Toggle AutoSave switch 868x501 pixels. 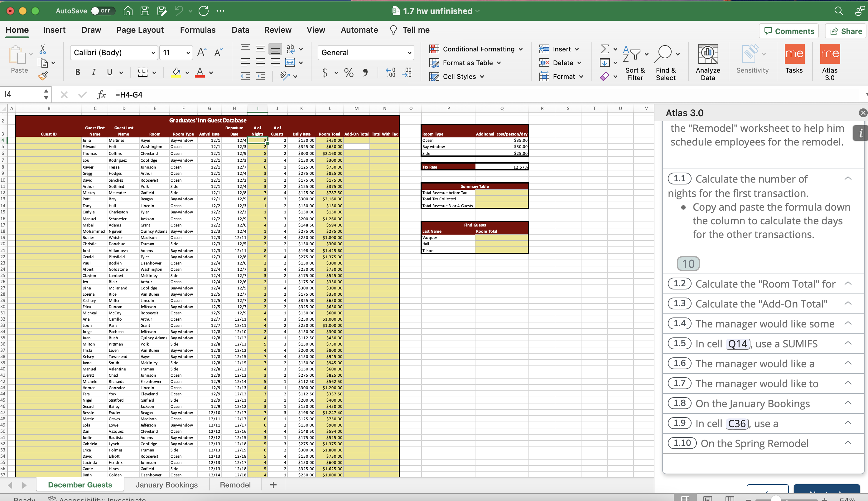[103, 11]
